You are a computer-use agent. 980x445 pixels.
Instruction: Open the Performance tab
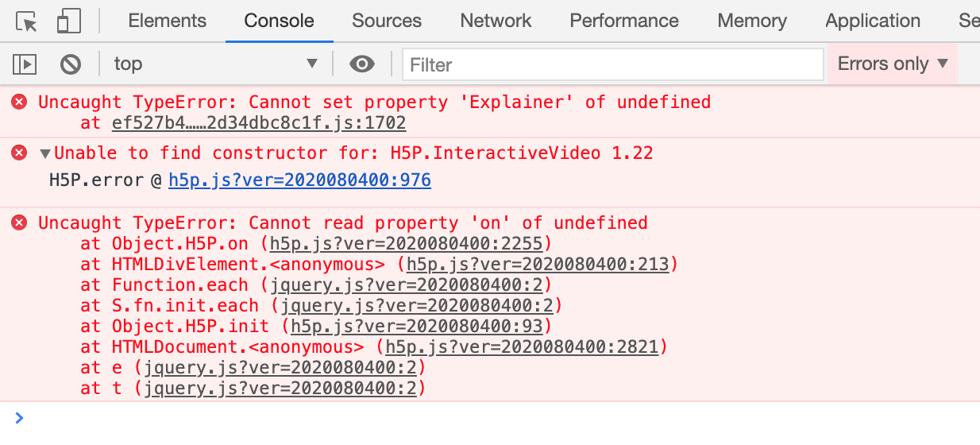coord(624,21)
